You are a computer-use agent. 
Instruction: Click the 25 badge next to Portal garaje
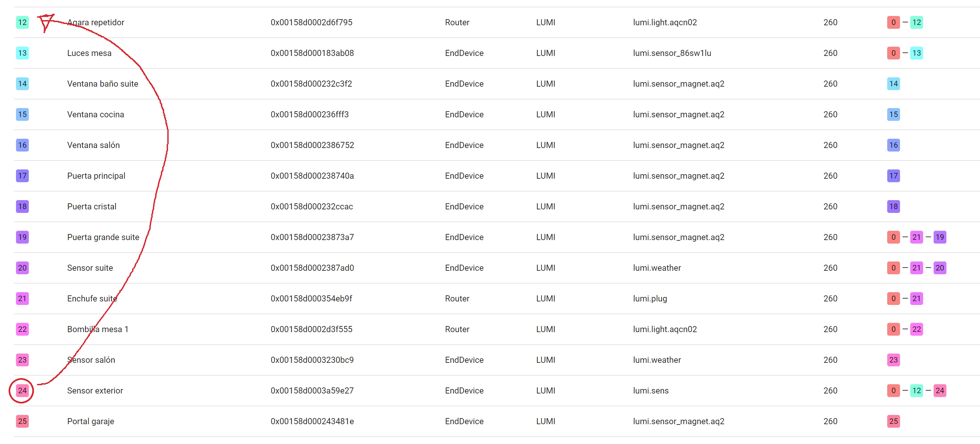[22, 421]
